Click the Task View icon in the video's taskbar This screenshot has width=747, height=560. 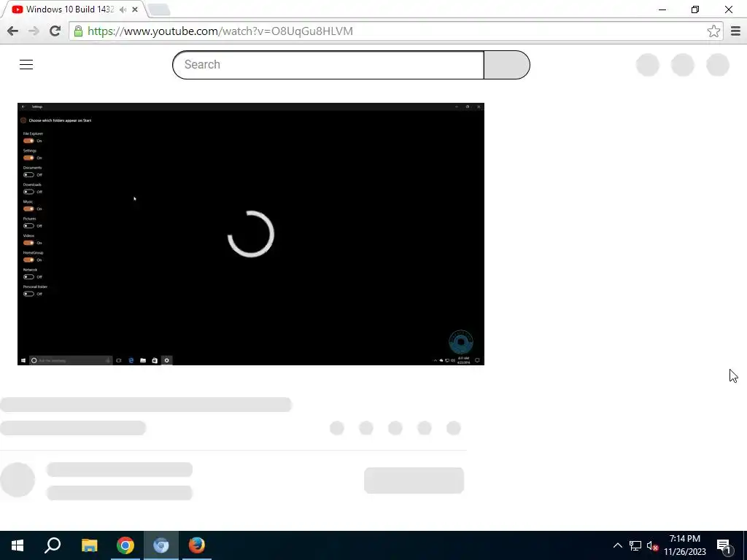tap(119, 360)
